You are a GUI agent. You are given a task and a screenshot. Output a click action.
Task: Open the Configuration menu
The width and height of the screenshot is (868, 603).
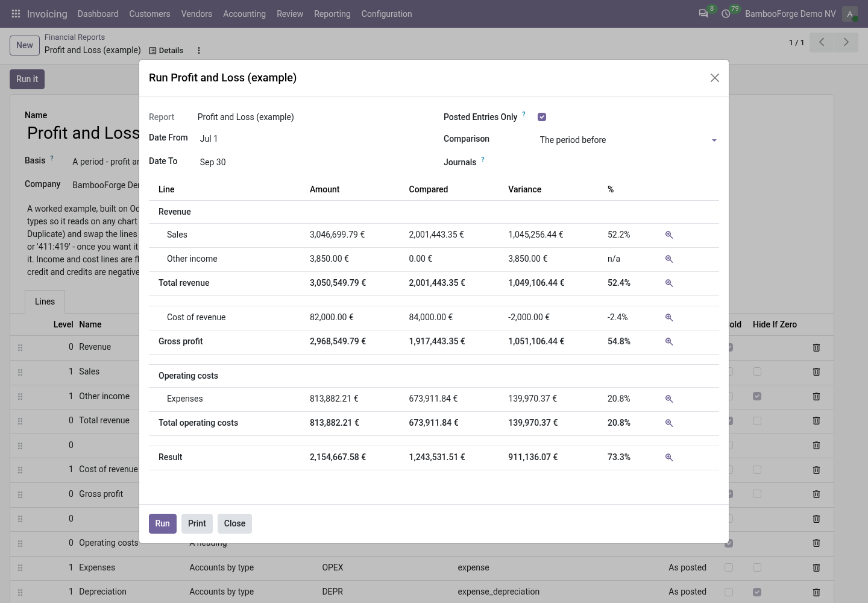pyautogui.click(x=386, y=14)
